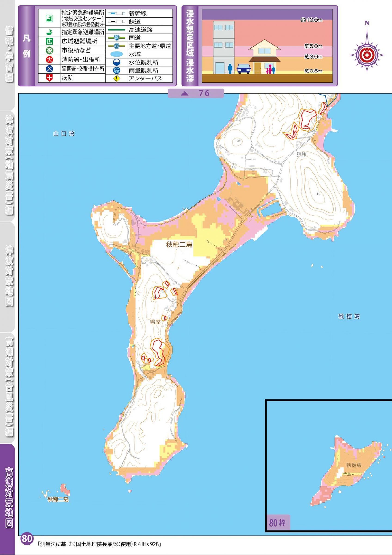This screenshot has height=555, width=392.
Task: Click the 山口湾 bay label
Action: 64,134
